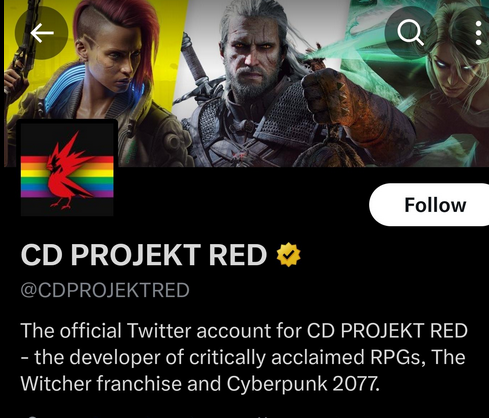
Task: Open search with the magnifier icon
Action: (x=411, y=32)
